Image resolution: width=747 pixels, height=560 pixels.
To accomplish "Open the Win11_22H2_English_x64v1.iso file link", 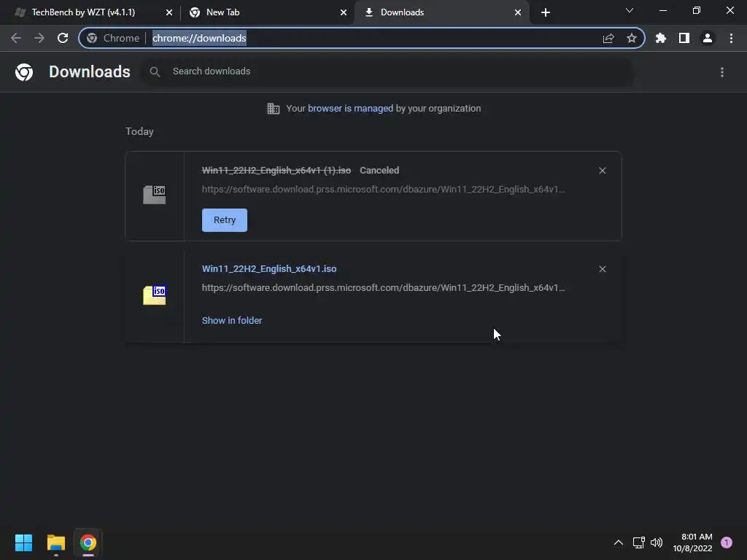I will pyautogui.click(x=269, y=269).
